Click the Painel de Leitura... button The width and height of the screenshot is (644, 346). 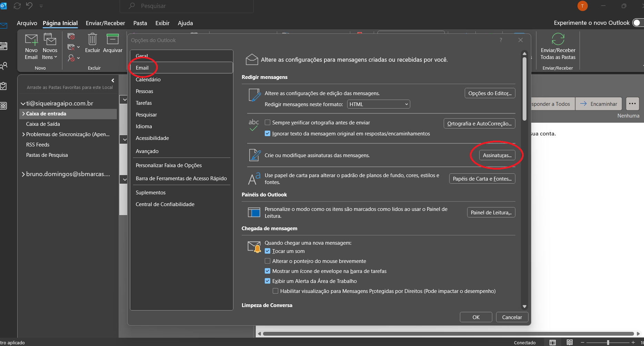coord(491,213)
